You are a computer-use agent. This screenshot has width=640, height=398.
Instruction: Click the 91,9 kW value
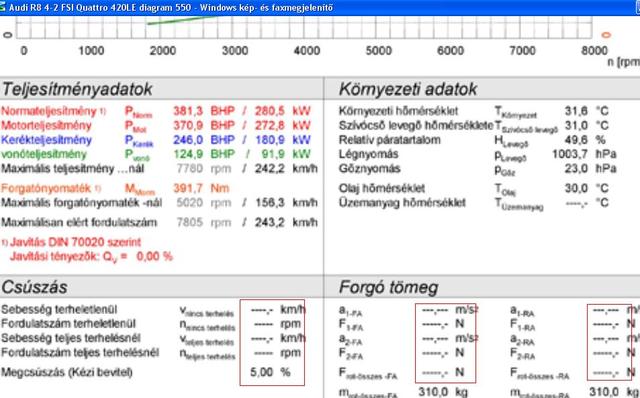click(286, 154)
